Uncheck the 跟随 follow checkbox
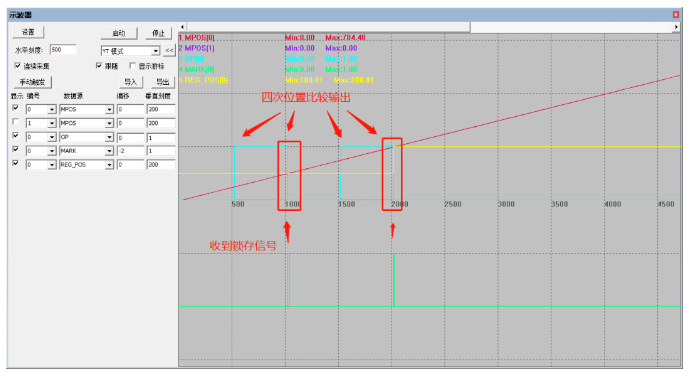This screenshot has height=376, width=690. [99, 66]
